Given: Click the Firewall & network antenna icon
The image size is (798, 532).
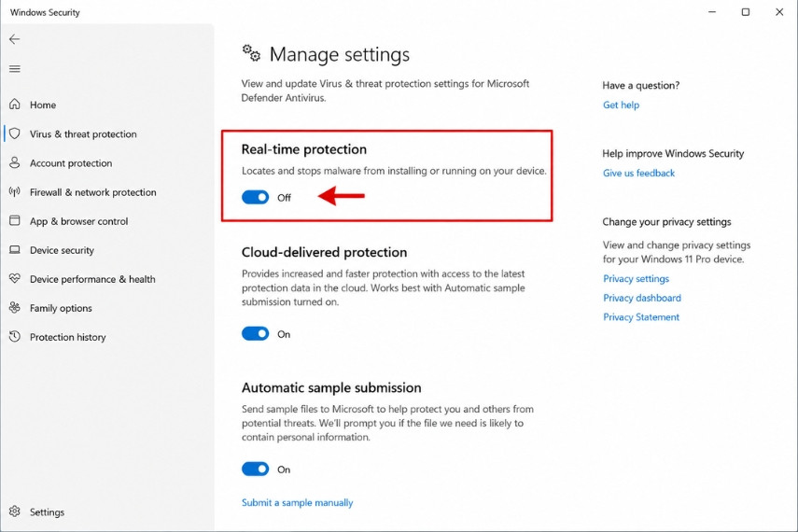Looking at the screenshot, I should [15, 191].
